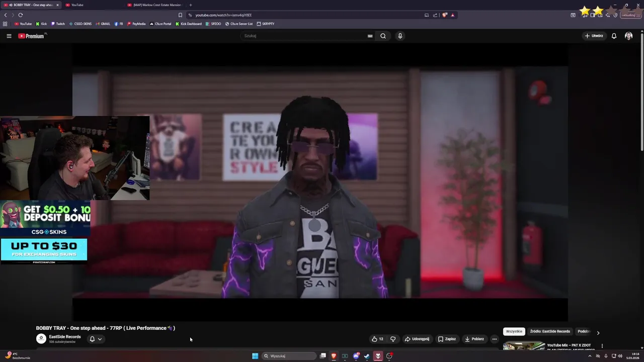This screenshot has height=362, width=644.
Task: Open Kick Dashboard bookmark
Action: pyautogui.click(x=189, y=24)
